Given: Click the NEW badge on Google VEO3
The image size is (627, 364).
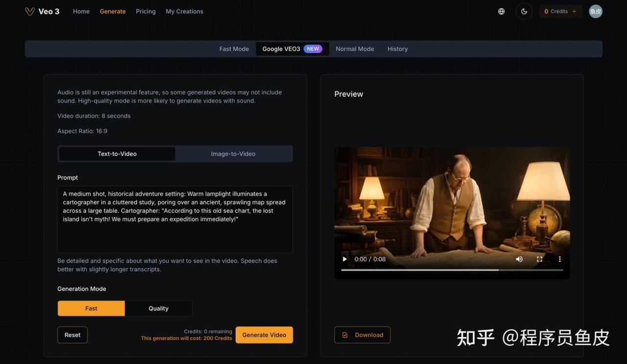Looking at the screenshot, I should (x=313, y=49).
